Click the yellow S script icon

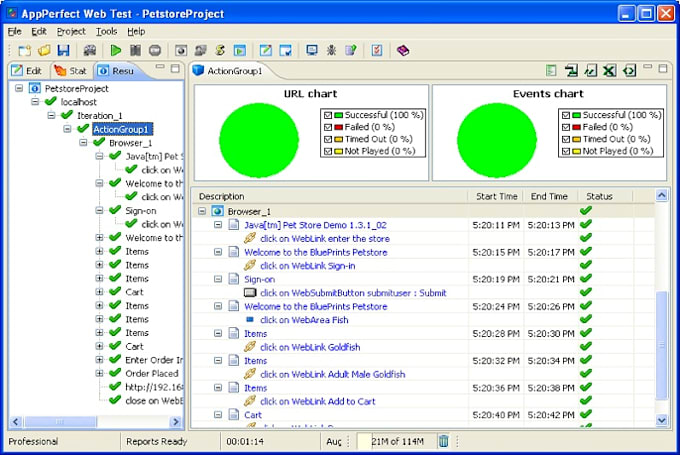220,50
